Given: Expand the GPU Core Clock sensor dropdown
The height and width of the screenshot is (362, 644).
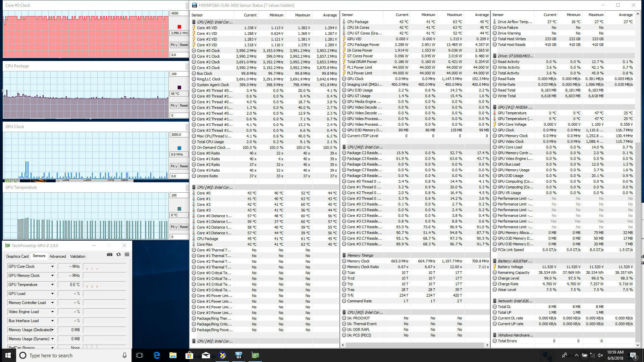Looking at the screenshot, I should click(52, 266).
